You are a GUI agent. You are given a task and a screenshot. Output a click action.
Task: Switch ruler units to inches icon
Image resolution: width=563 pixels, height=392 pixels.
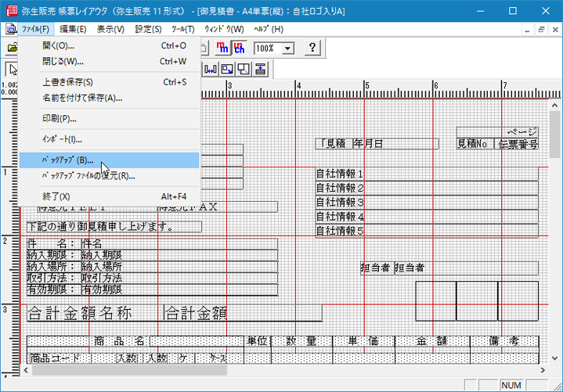coord(239,48)
